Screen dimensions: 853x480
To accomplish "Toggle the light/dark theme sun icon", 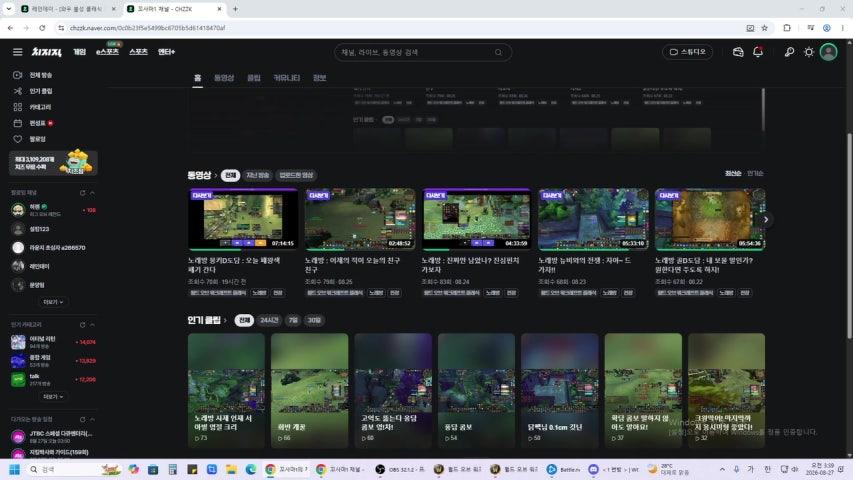I will (808, 52).
